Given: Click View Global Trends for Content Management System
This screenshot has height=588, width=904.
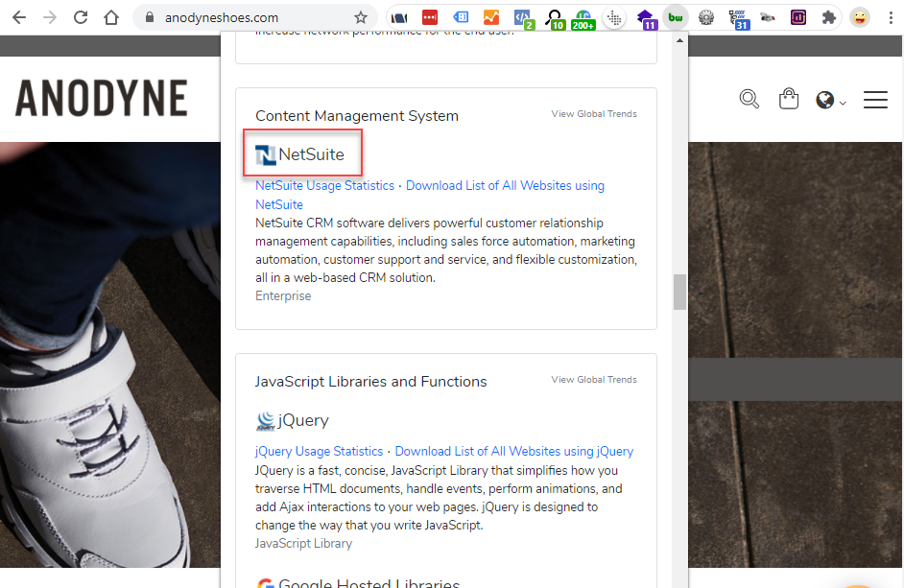Looking at the screenshot, I should click(593, 114).
